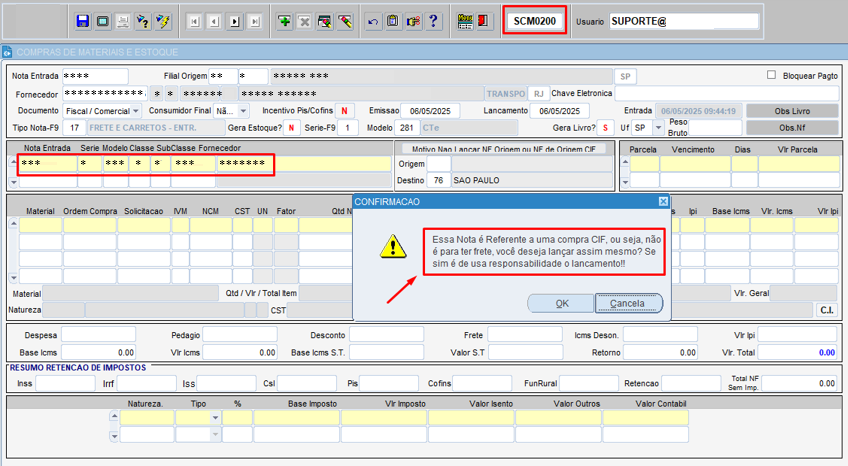The image size is (848, 466).
Task: Go to next record arrow icon
Action: [x=235, y=21]
